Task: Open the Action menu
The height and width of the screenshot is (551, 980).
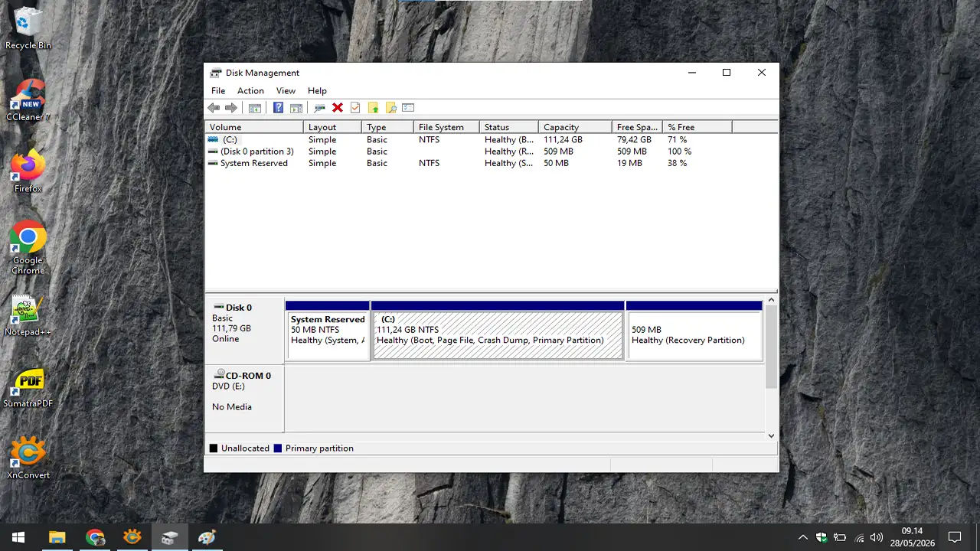Action: pyautogui.click(x=250, y=90)
